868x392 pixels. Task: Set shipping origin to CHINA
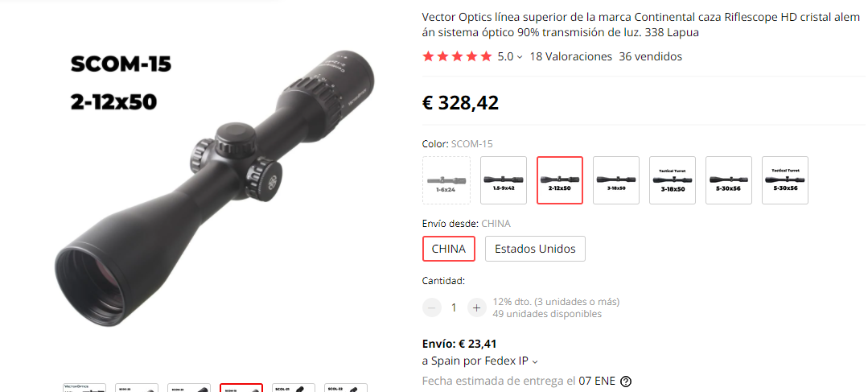tap(448, 249)
